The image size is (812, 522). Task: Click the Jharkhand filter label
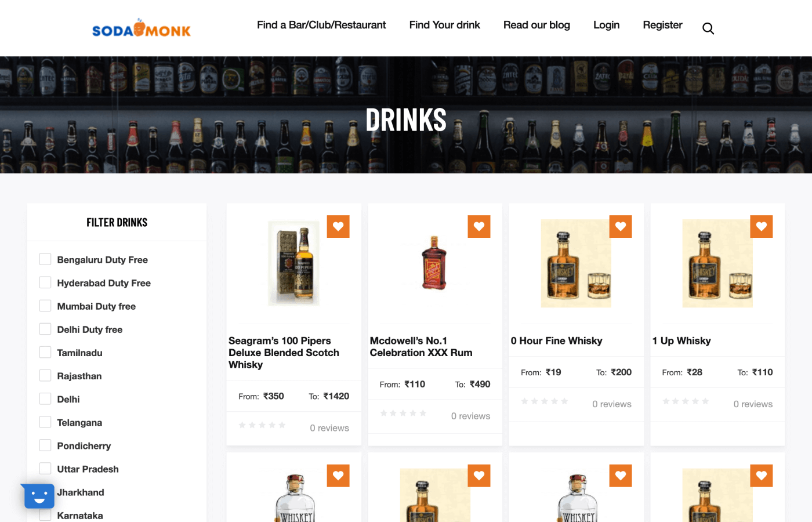coord(81,492)
